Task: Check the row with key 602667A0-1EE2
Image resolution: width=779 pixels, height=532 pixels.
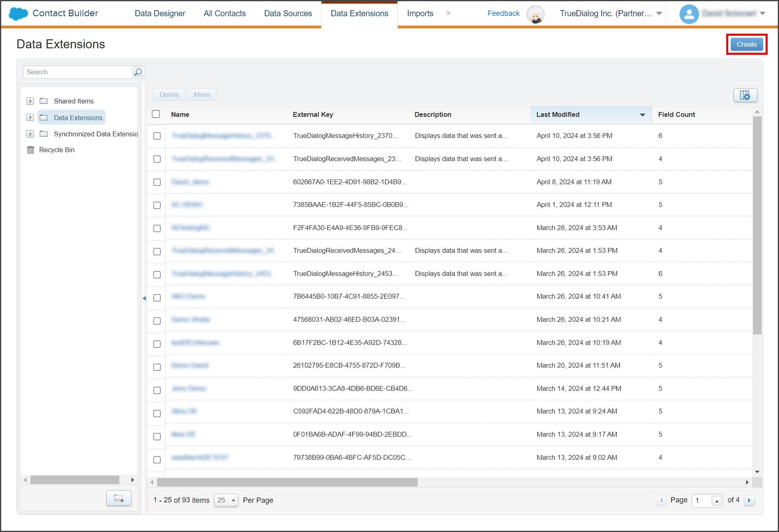Action: (157, 182)
